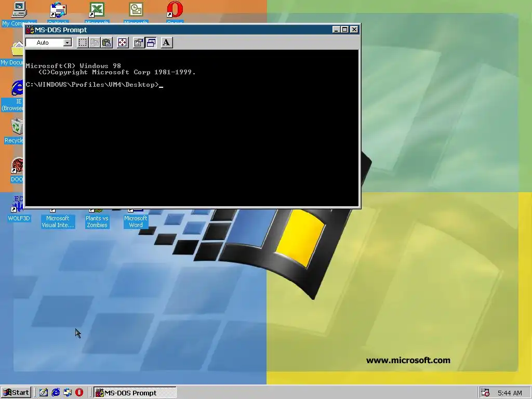This screenshot has width=532, height=399.
Task: Maximize the MS-DOS Prompt window
Action: point(344,30)
